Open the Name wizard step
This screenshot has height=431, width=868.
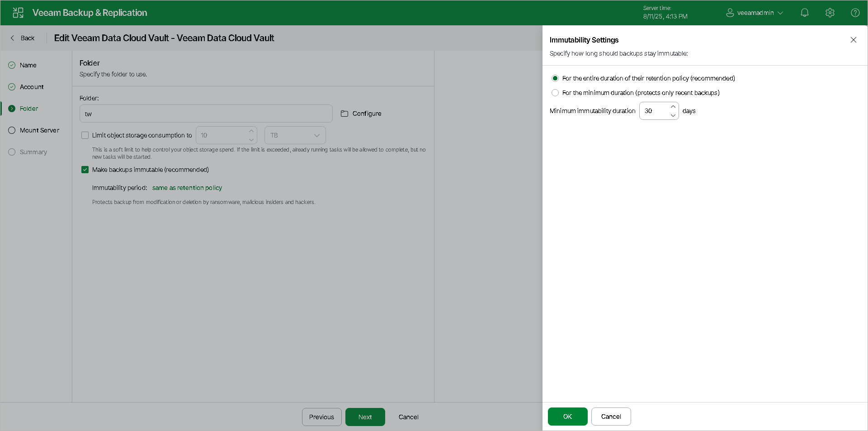point(28,65)
